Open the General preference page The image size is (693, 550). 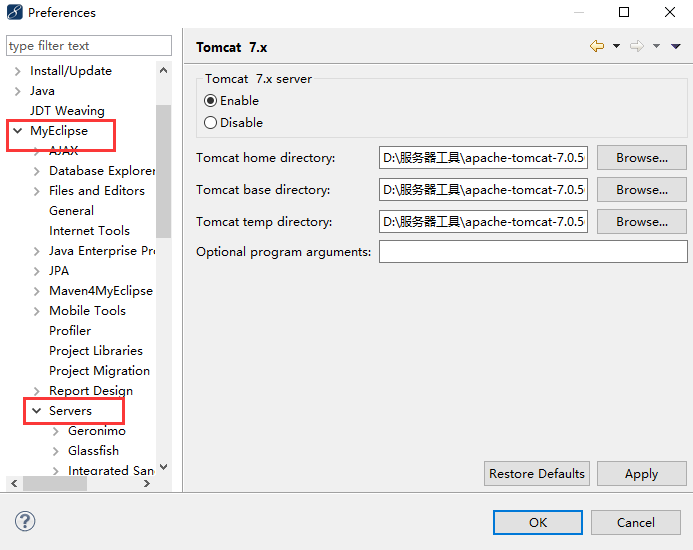tap(71, 211)
